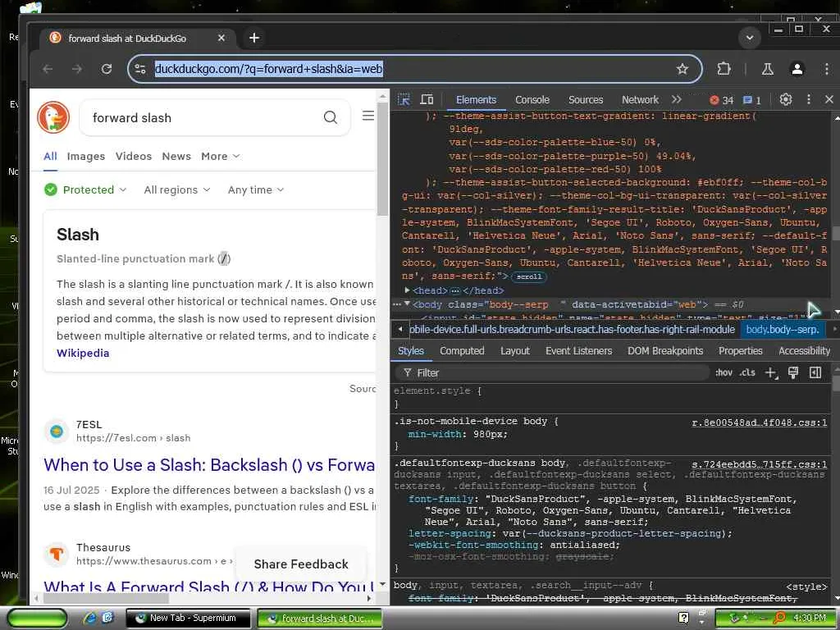Open DevTools settings gear
The width and height of the screenshot is (840, 630).
[x=785, y=99]
